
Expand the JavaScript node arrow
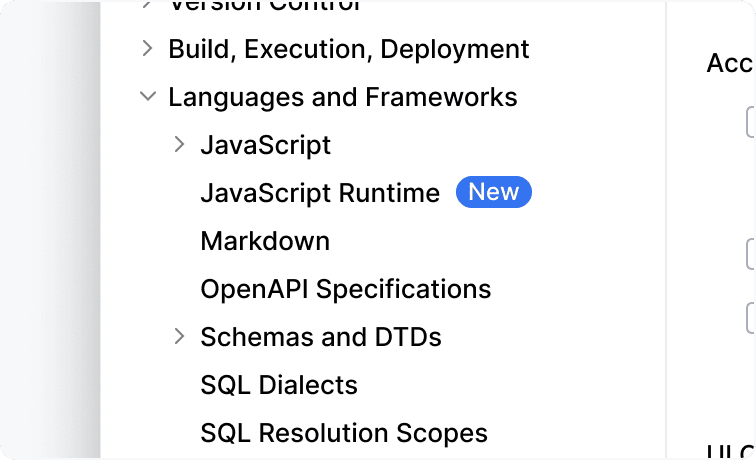click(179, 145)
